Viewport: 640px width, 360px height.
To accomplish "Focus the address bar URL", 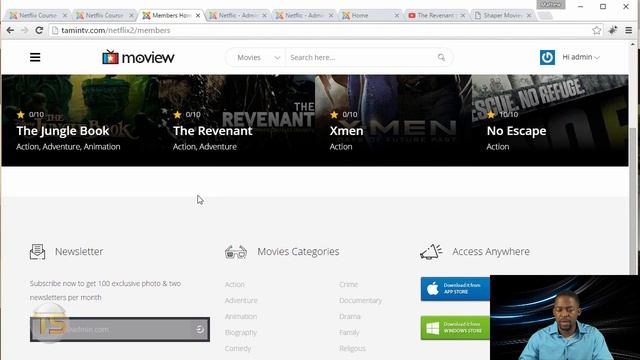I will pyautogui.click(x=116, y=30).
